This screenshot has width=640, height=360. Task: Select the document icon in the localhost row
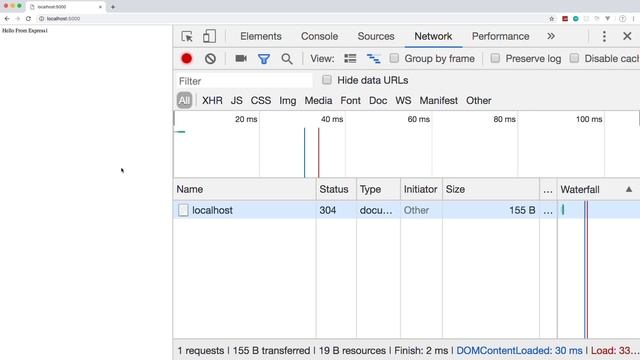(183, 210)
